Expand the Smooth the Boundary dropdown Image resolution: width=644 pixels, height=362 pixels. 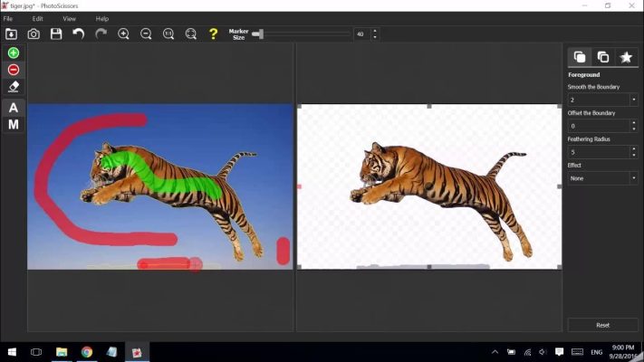point(633,100)
